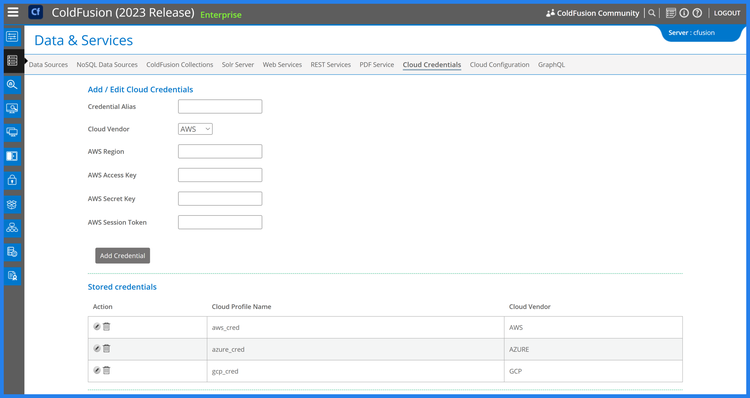750x398 pixels.
Task: Edit the aws_cred credential
Action: click(x=97, y=327)
